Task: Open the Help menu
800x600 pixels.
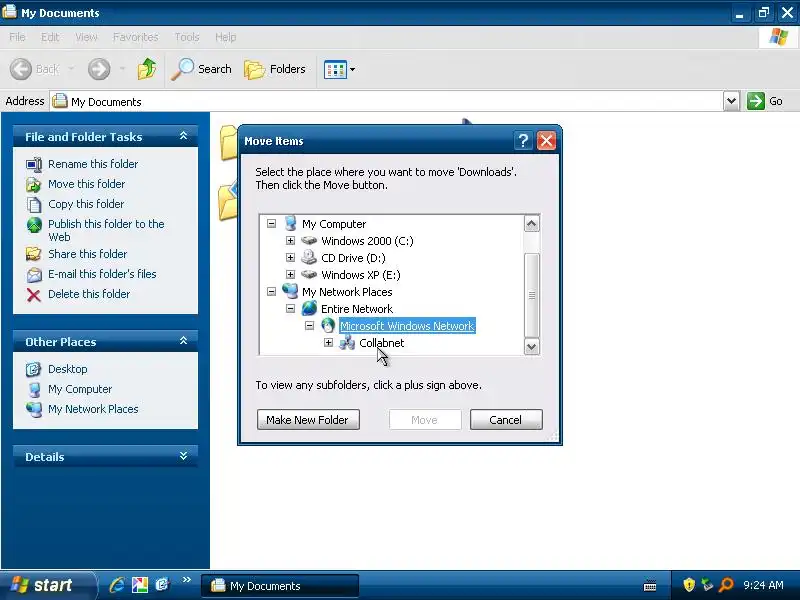Action: click(x=226, y=37)
